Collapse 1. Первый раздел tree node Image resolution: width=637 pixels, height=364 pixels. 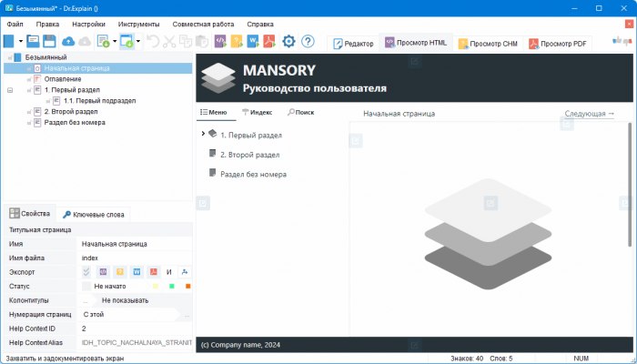pos(10,90)
